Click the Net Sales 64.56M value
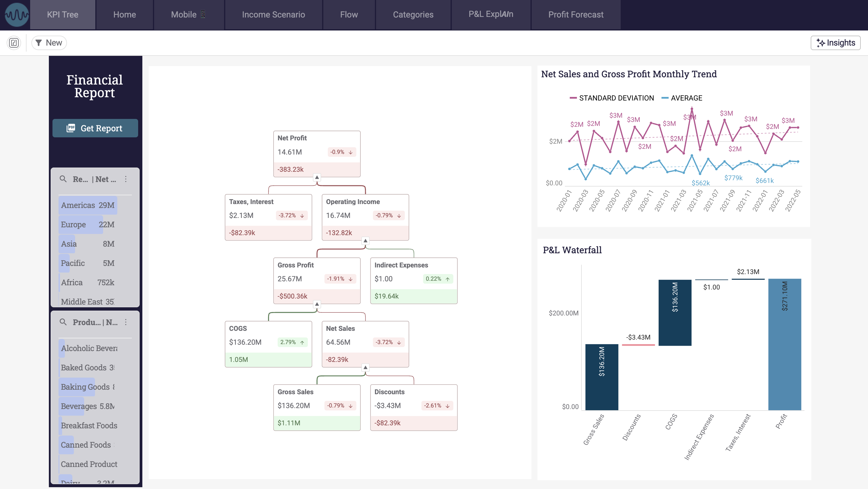 tap(338, 342)
